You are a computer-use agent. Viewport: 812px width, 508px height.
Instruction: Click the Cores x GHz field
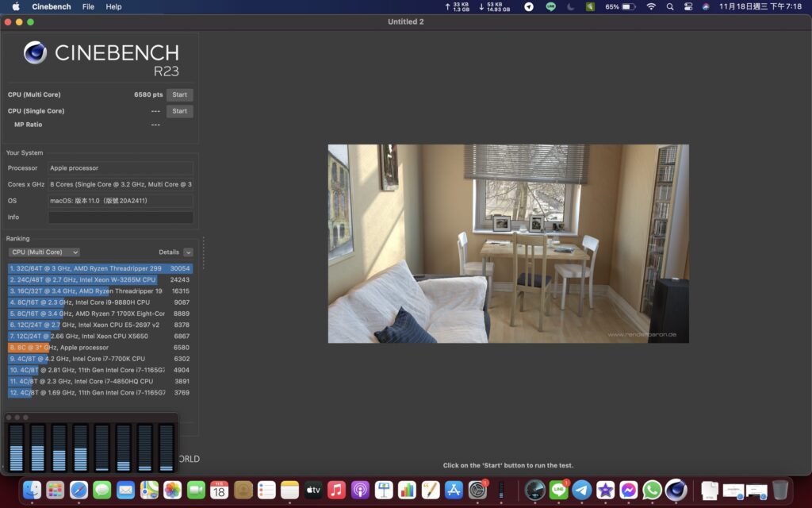[121, 184]
